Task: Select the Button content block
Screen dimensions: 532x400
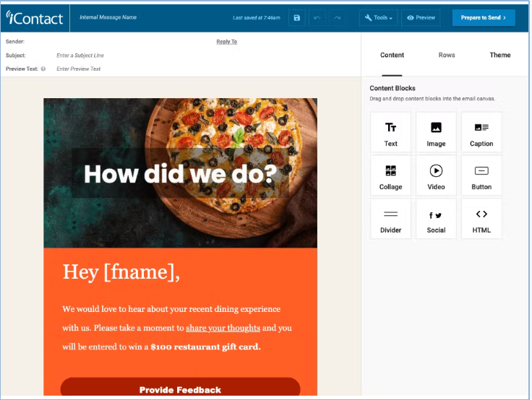Action: (481, 175)
